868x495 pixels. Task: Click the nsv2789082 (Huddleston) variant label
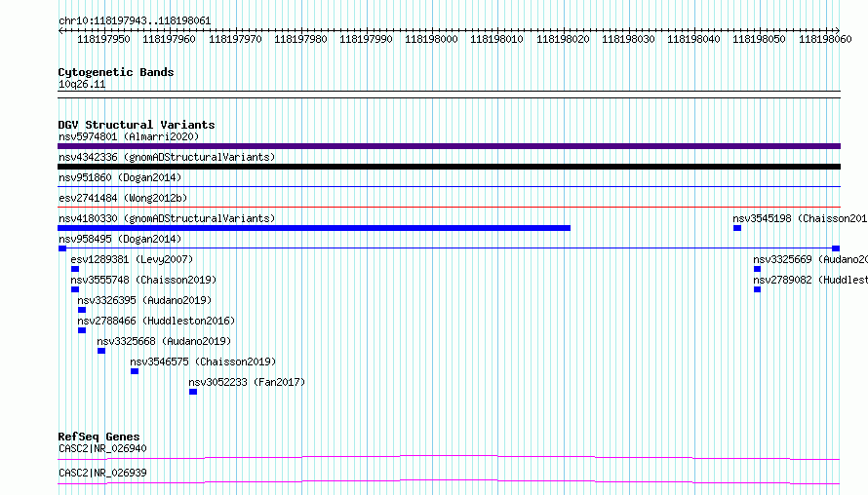point(810,280)
